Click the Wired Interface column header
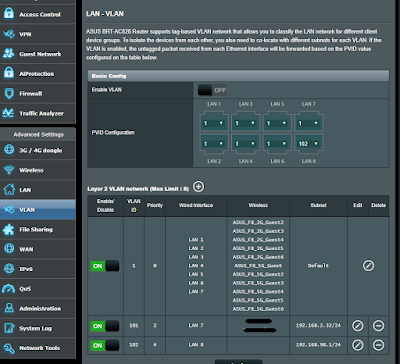The width and height of the screenshot is (400, 364). point(196,205)
